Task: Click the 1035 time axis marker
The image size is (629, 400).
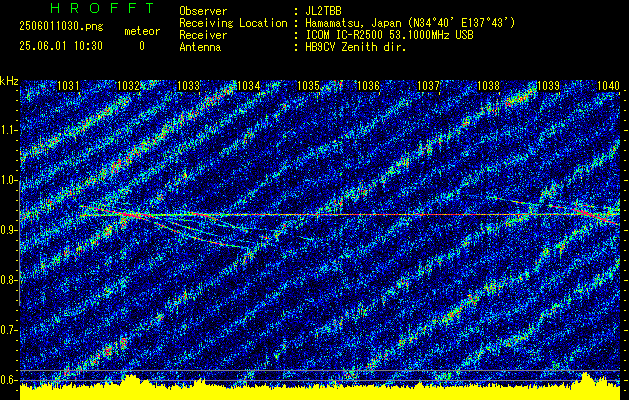Action: pos(308,86)
